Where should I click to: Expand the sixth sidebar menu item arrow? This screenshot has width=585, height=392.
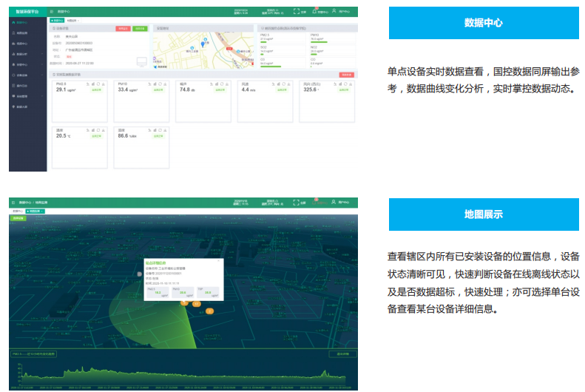43,75
